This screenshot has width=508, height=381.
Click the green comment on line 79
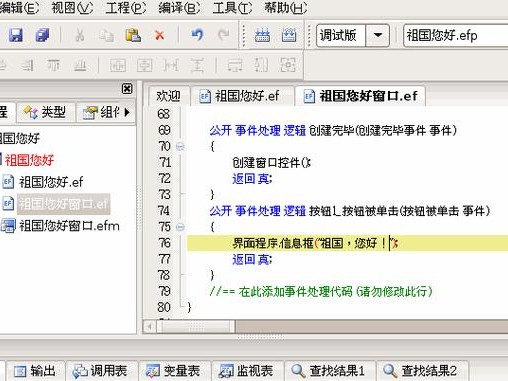[x=321, y=292]
